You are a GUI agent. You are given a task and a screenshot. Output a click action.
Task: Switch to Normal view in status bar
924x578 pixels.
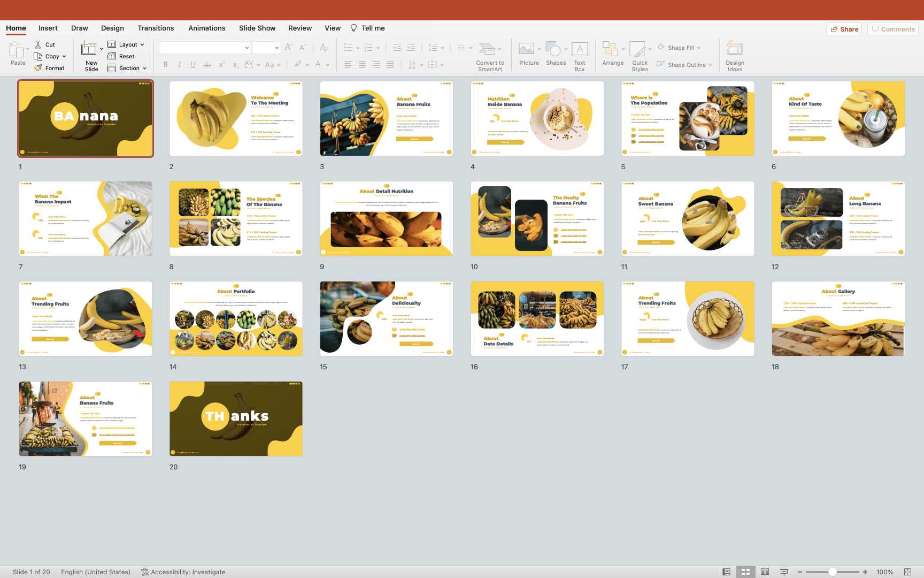pyautogui.click(x=726, y=572)
